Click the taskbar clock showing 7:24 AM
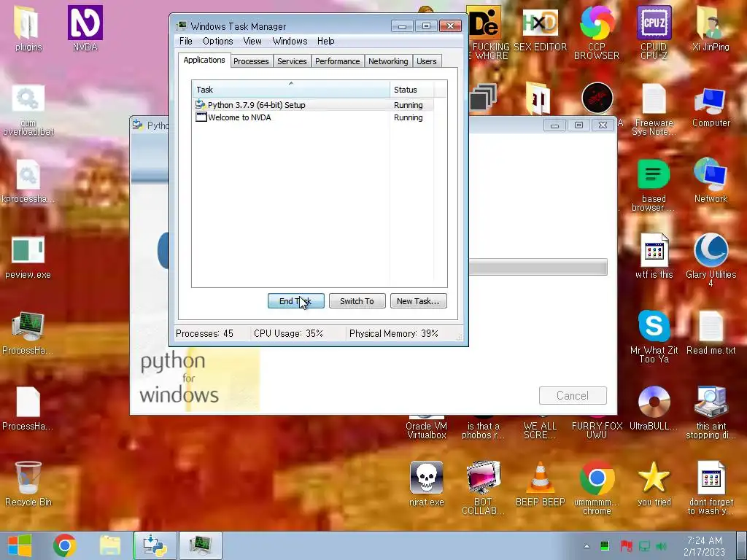Image resolution: width=747 pixels, height=560 pixels. [704, 546]
